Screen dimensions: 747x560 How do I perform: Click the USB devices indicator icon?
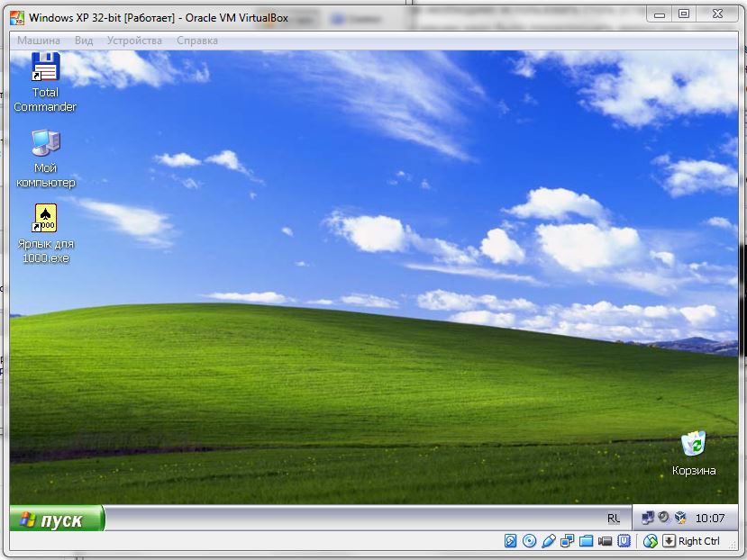pyautogui.click(x=549, y=541)
